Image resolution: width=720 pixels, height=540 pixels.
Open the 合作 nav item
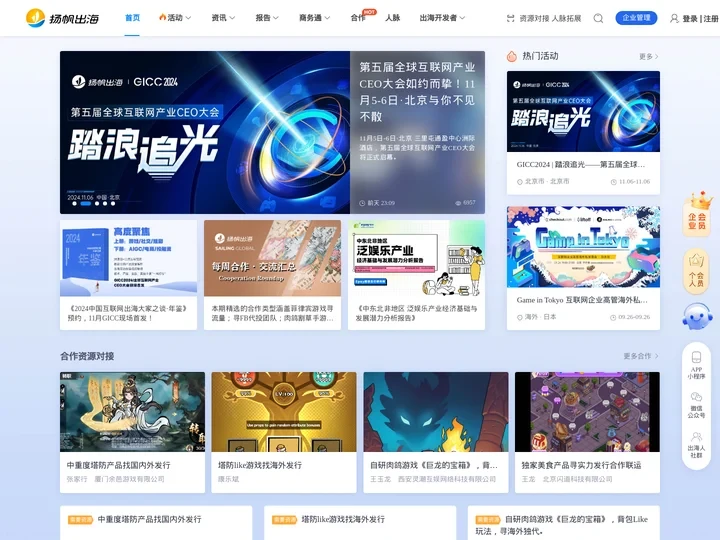point(358,18)
